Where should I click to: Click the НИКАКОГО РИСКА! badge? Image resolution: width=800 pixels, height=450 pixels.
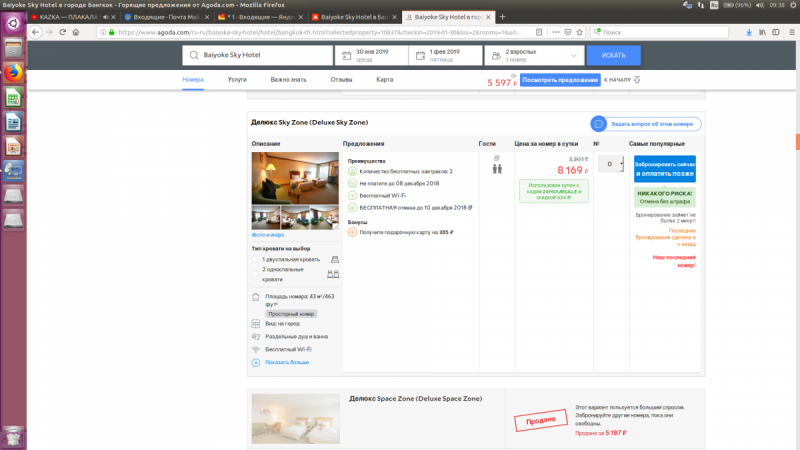click(x=665, y=197)
